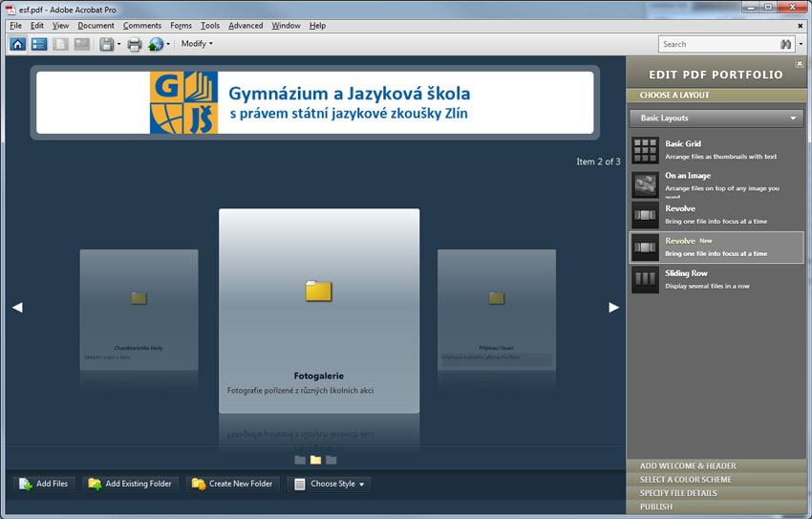This screenshot has height=519, width=812.
Task: Click the right arrow to next item
Action: 613,307
